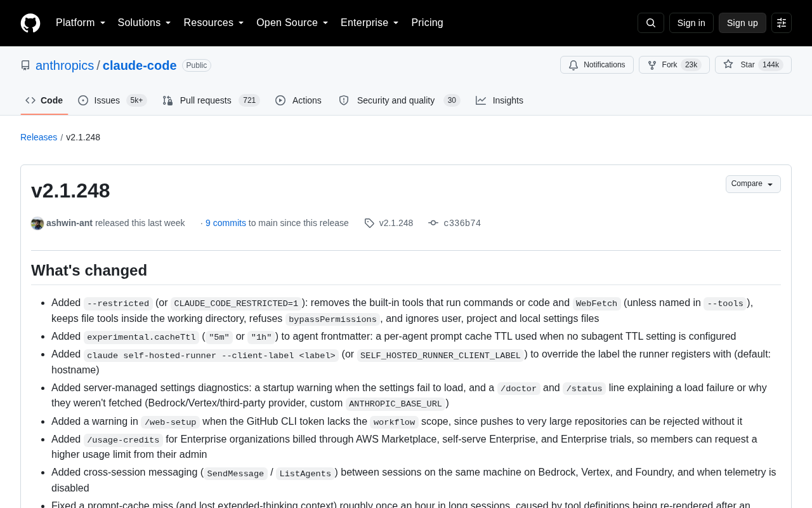Click the WebFetch code snippet
812x508 pixels.
tap(597, 304)
